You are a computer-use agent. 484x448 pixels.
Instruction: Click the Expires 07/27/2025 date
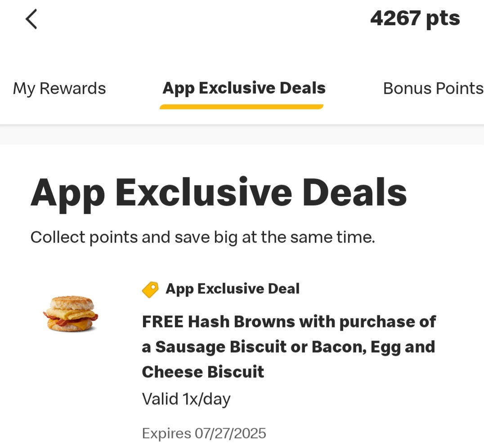204,433
